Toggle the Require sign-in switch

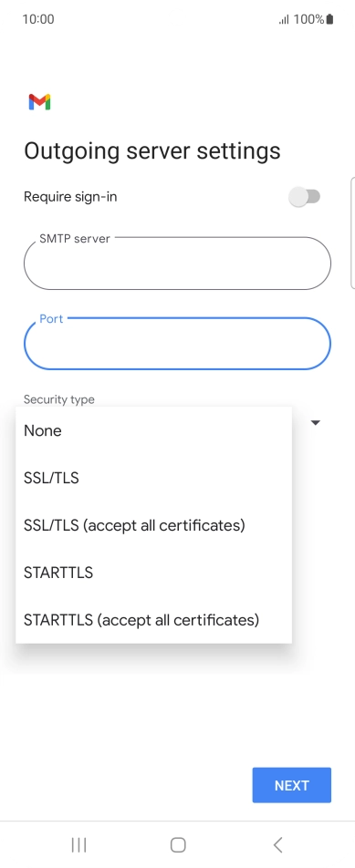[305, 197]
